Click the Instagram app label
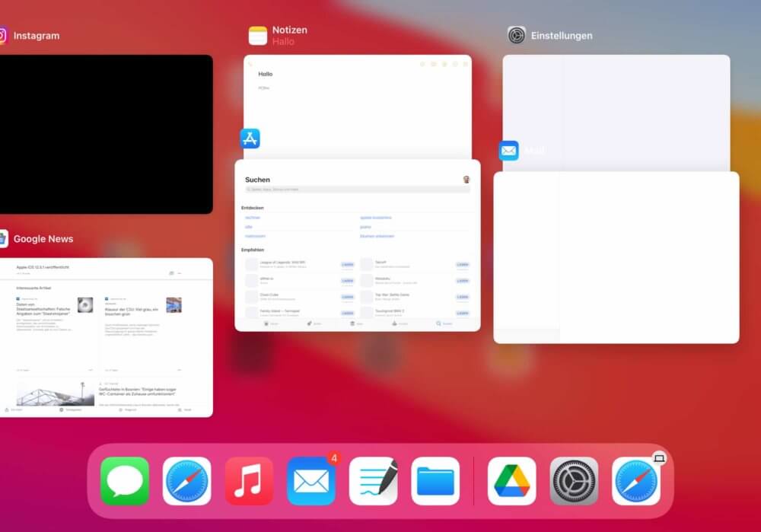The width and height of the screenshot is (761, 532). [x=37, y=36]
